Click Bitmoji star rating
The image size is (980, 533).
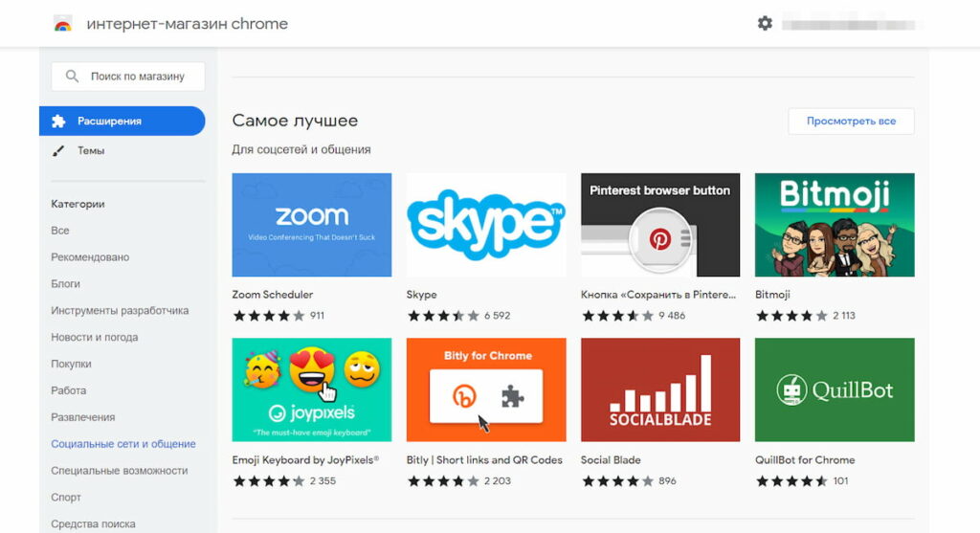791,316
